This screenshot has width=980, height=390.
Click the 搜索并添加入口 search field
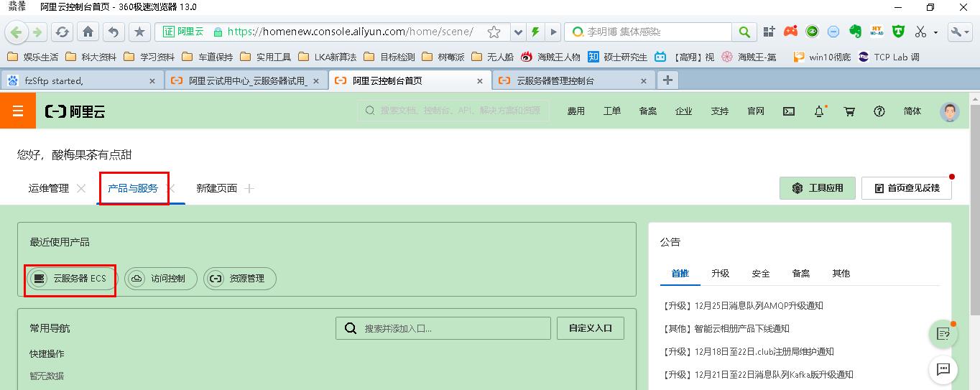tap(443, 328)
